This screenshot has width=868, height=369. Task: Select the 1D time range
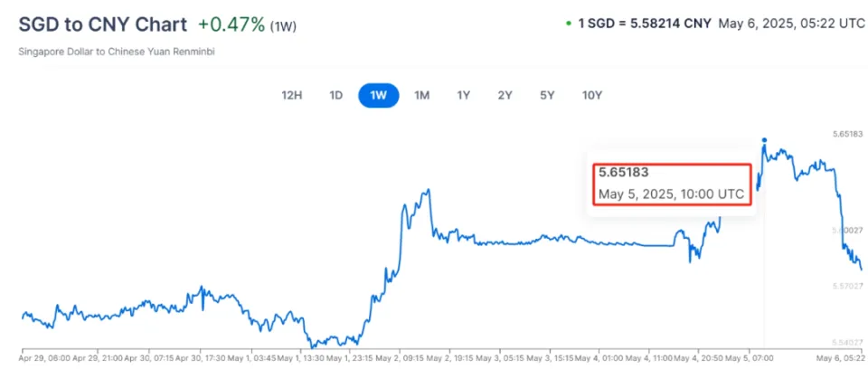coord(336,95)
